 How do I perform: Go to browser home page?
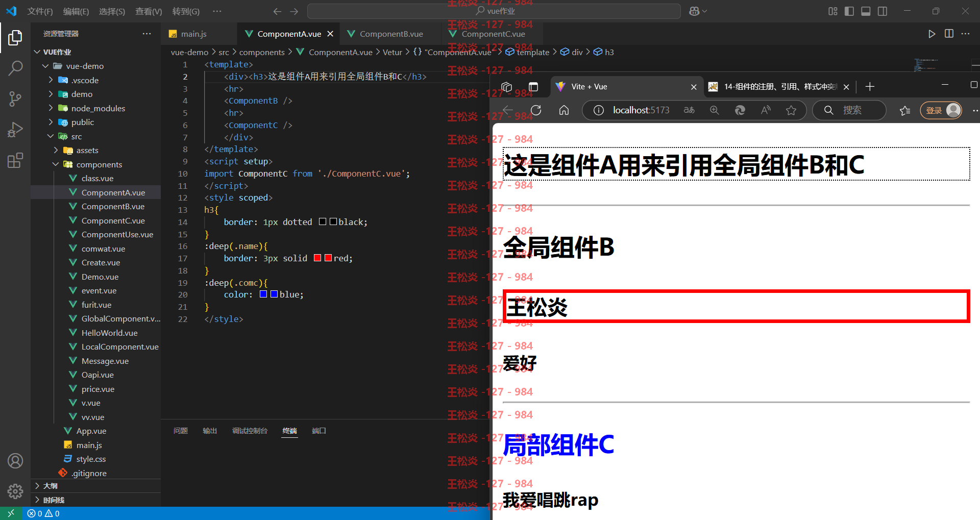click(564, 110)
